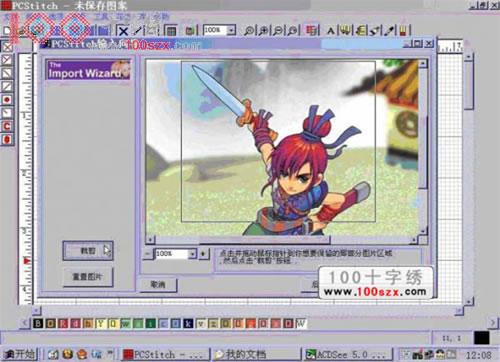Click the sword character preview image
Image resolution: width=500 pixels, height=362 pixels.
coord(282,147)
